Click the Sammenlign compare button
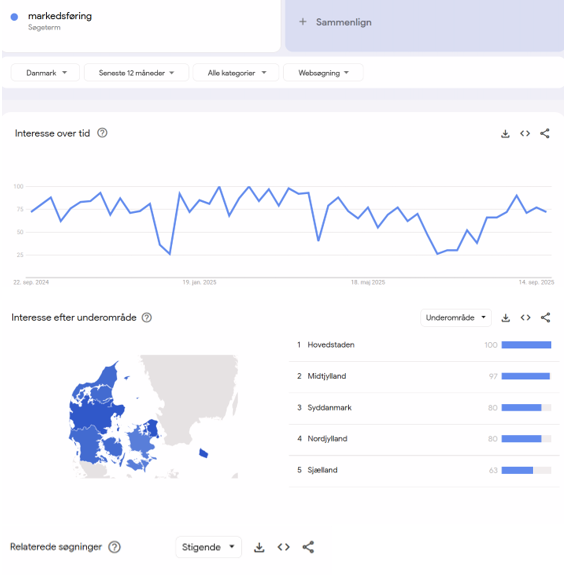 (x=424, y=26)
